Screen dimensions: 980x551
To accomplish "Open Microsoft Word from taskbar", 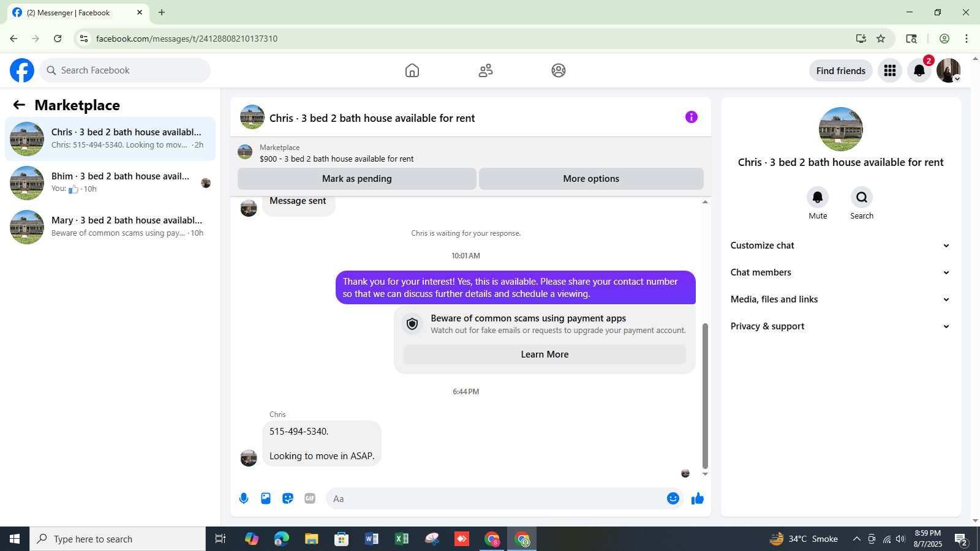I will [x=371, y=539].
